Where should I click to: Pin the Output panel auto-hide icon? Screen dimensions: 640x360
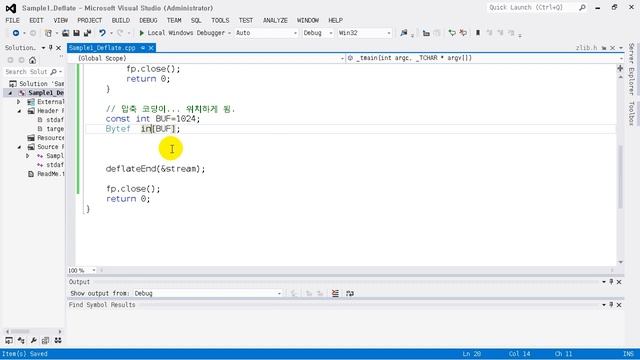611,282
